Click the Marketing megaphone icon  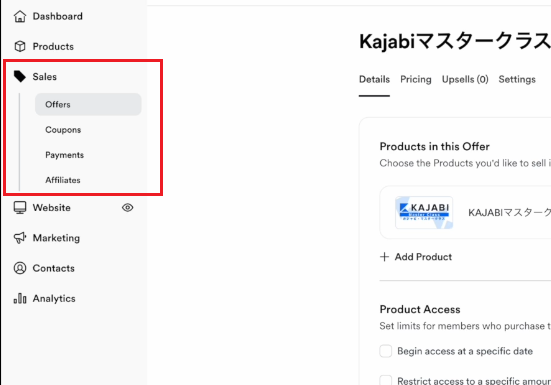click(x=20, y=238)
